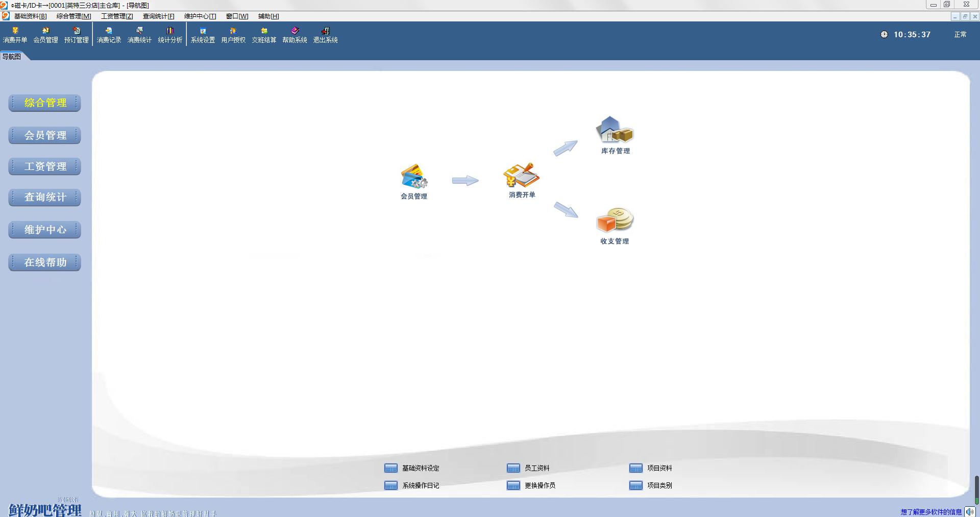
Task: Click the 统计分析 toolbar icon
Action: coord(170,35)
